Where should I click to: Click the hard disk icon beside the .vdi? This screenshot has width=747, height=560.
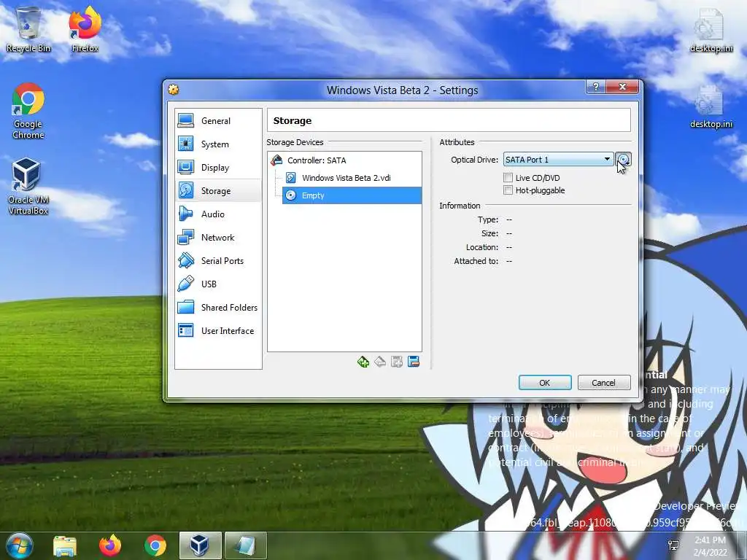pos(290,178)
